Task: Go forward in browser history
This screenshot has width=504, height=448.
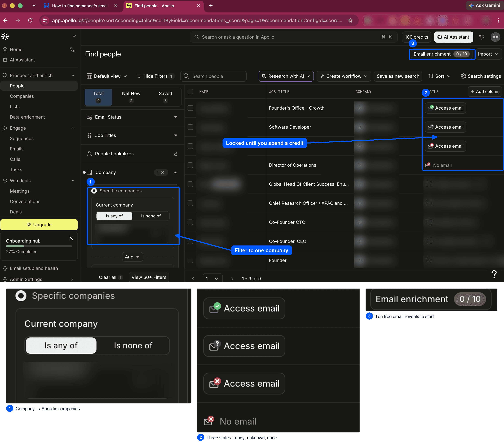Action: tap(18, 20)
